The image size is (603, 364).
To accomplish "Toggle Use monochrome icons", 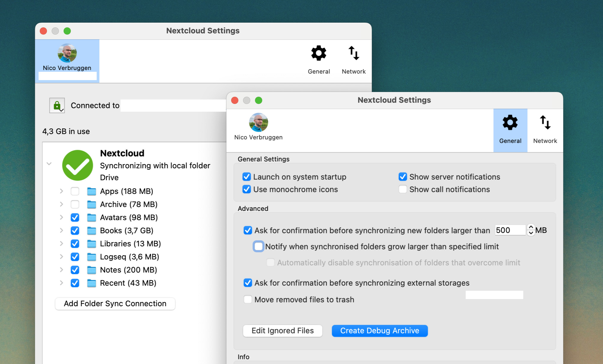I will coord(247,189).
